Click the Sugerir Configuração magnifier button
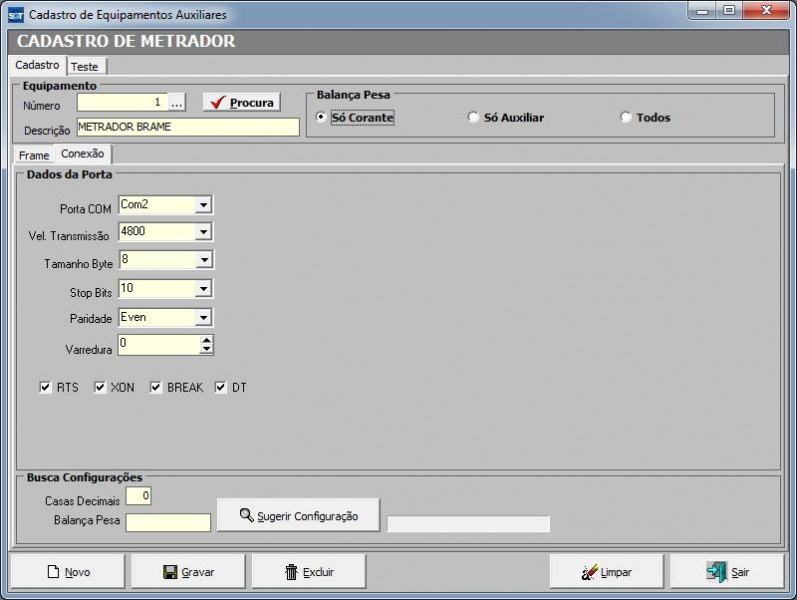This screenshot has width=797, height=600. (x=298, y=516)
